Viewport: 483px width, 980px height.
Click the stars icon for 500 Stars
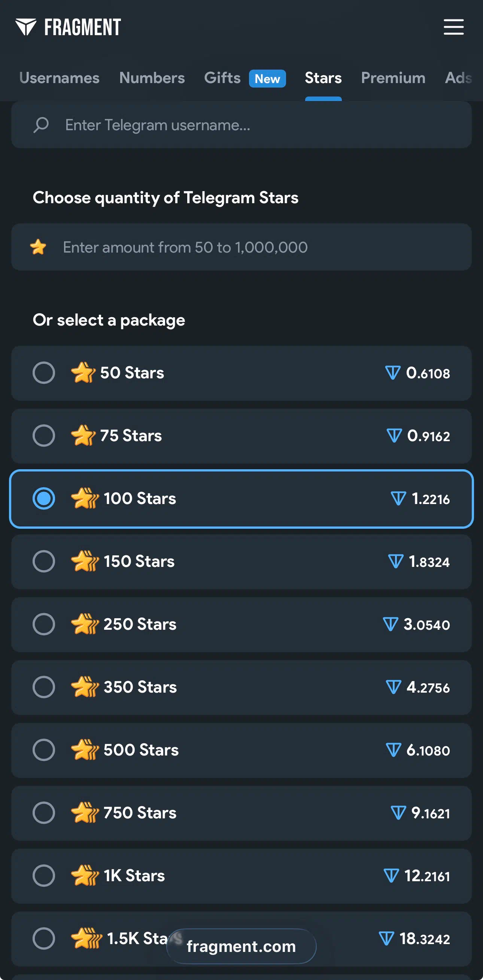[85, 750]
